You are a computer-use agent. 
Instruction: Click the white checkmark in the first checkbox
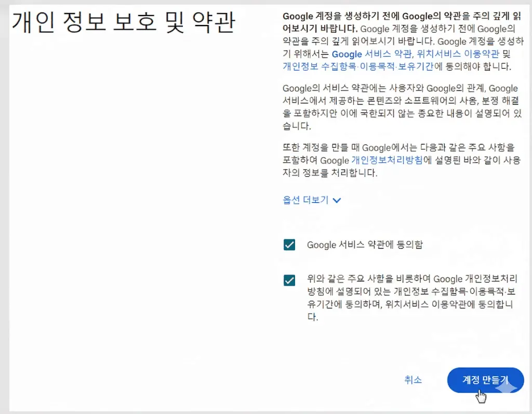coord(289,244)
